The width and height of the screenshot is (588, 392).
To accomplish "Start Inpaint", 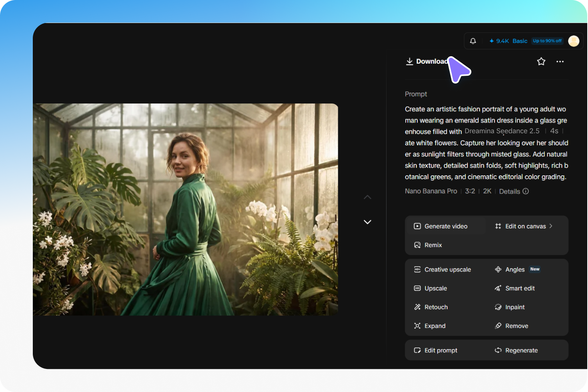I will coord(510,307).
